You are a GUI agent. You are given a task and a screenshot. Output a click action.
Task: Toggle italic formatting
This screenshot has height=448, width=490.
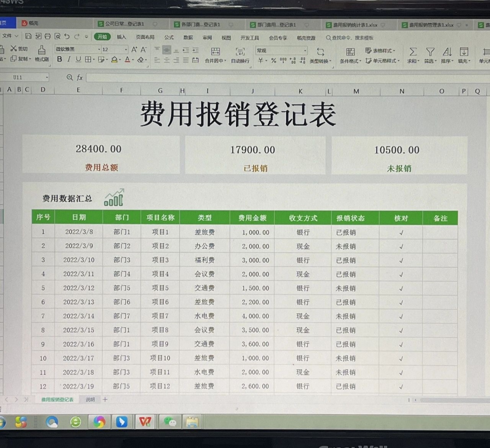tap(69, 59)
